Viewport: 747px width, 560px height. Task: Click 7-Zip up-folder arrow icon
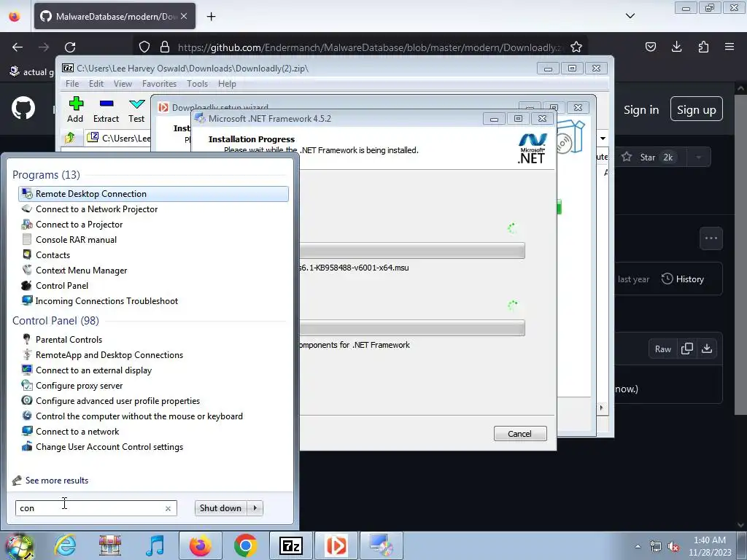click(x=70, y=138)
